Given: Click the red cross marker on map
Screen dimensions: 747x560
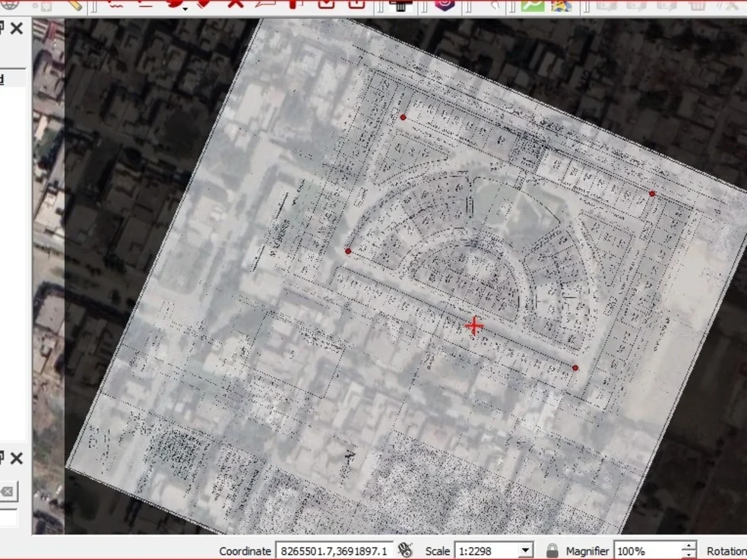Looking at the screenshot, I should pyautogui.click(x=474, y=326).
